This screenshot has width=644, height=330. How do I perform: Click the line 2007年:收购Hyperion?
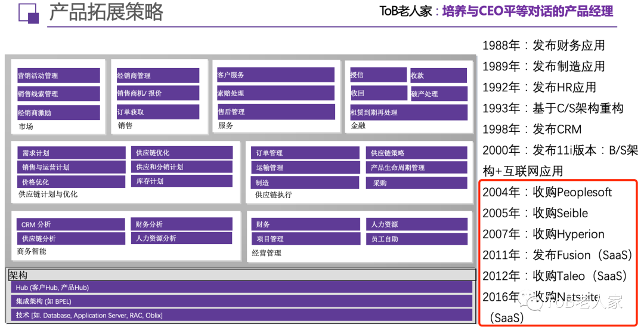tap(543, 234)
